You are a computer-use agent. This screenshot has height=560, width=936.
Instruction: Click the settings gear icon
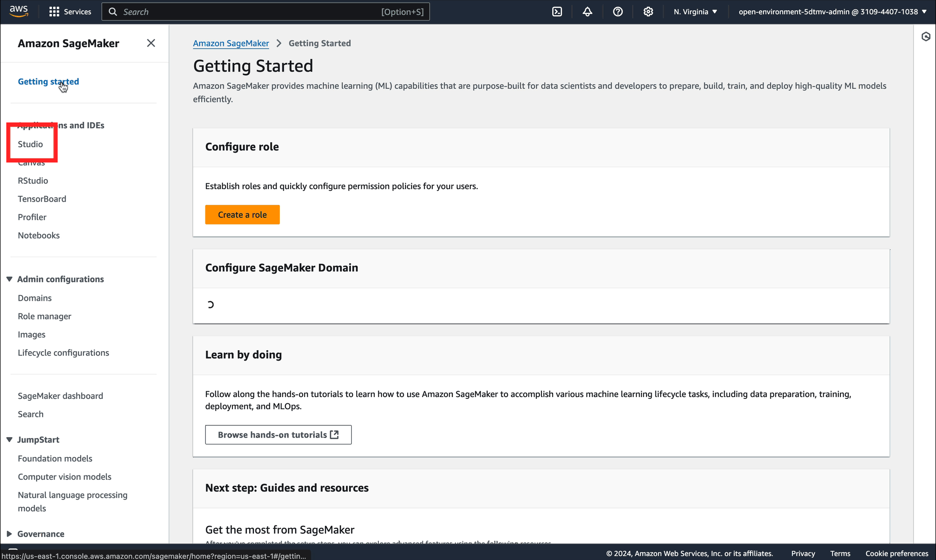click(648, 11)
